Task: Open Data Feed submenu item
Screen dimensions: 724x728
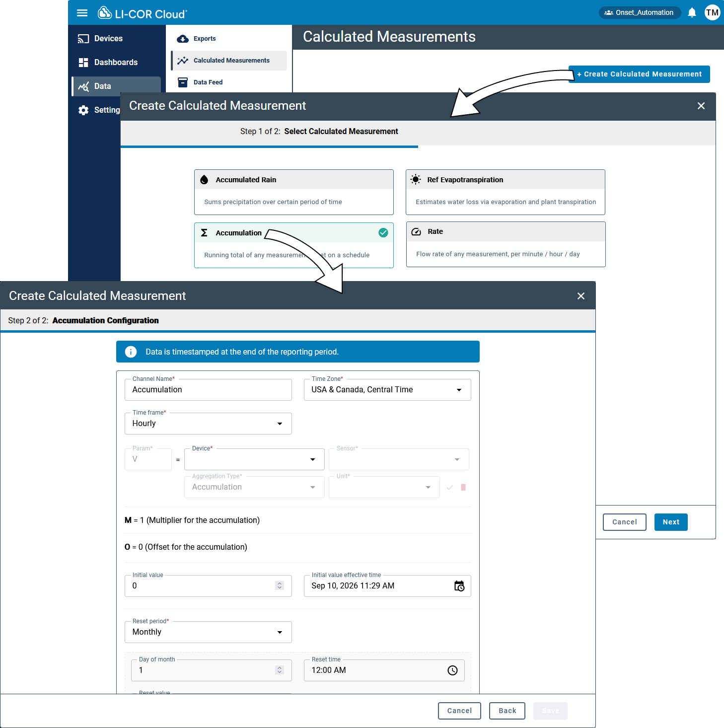Action: point(229,82)
